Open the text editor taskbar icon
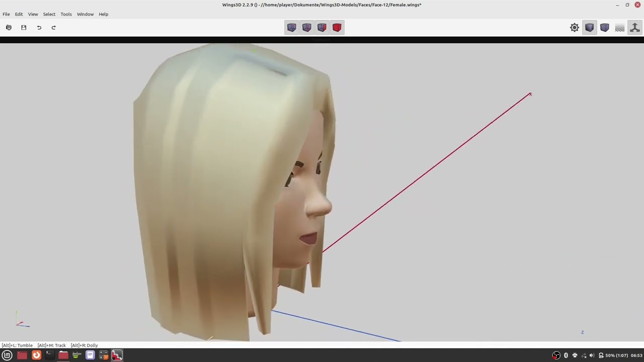The image size is (644, 362). 90,355
